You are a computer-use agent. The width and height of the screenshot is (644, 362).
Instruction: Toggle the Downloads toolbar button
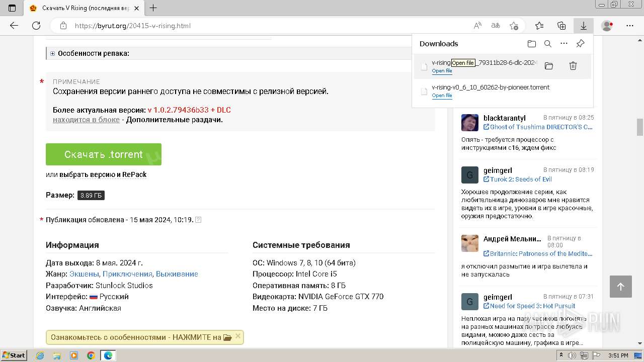584,26
